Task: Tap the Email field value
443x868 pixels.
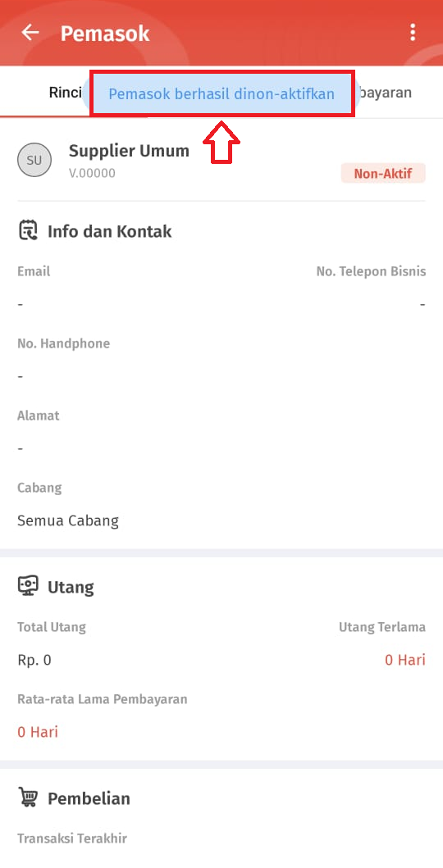Action: pyautogui.click(x=21, y=304)
